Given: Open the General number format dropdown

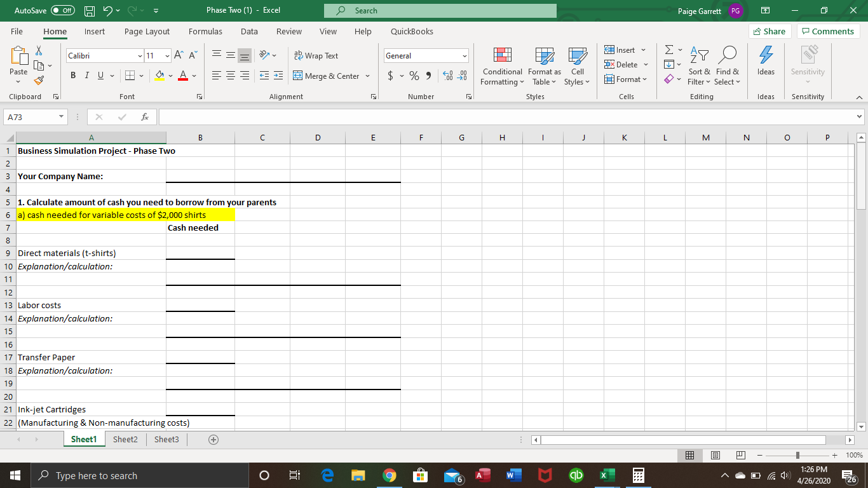Looking at the screenshot, I should click(465, 56).
